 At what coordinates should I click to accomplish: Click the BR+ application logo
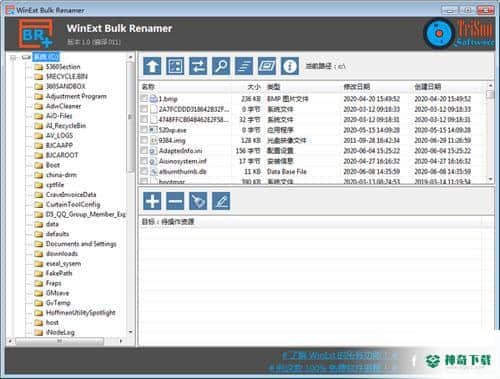tap(36, 34)
